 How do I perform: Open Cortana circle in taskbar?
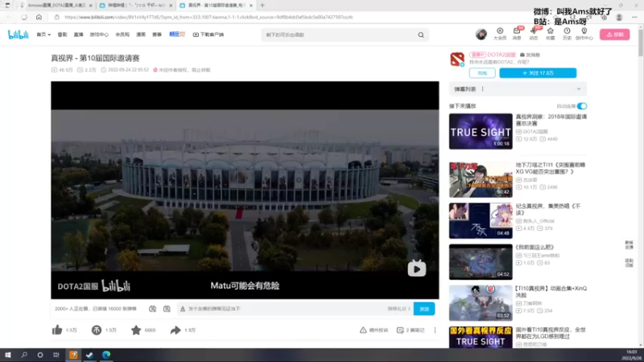(40, 355)
